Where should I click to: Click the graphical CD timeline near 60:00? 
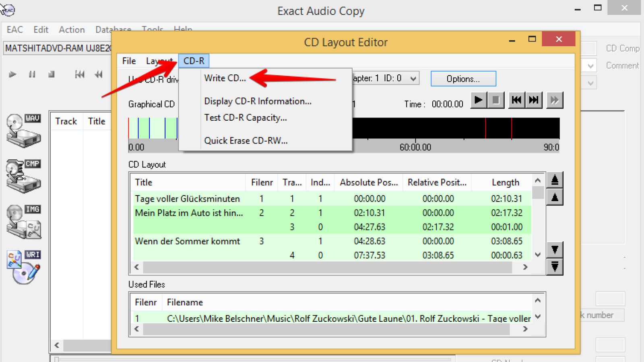point(416,128)
